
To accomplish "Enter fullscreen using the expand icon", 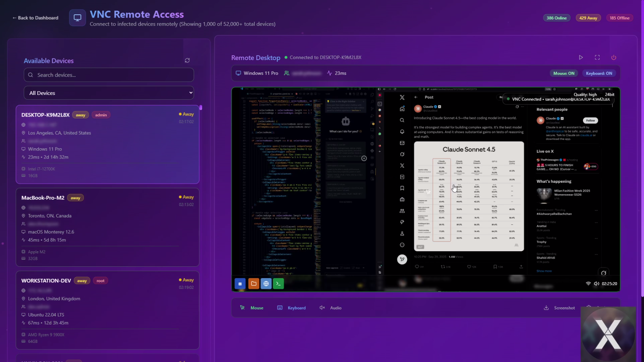I will [597, 57].
